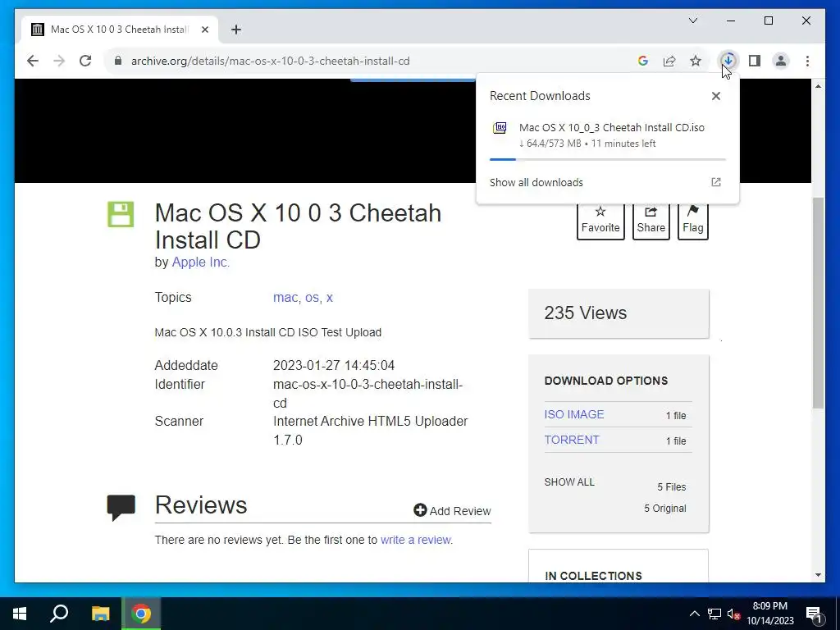Bookmark this tab with the star icon
Screen dimensions: 840x630
pyautogui.click(x=696, y=61)
